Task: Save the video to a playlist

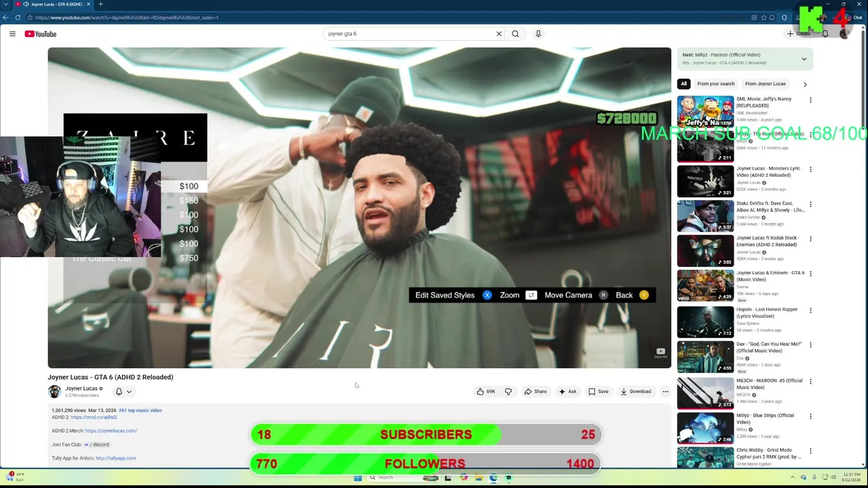Action: tap(598, 391)
